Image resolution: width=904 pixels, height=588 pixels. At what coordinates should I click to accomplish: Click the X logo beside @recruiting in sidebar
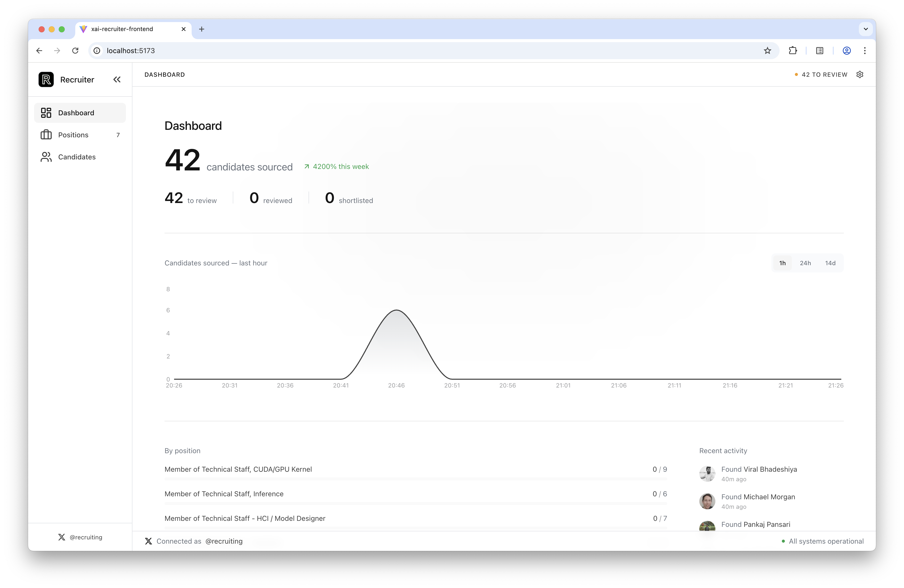point(61,537)
